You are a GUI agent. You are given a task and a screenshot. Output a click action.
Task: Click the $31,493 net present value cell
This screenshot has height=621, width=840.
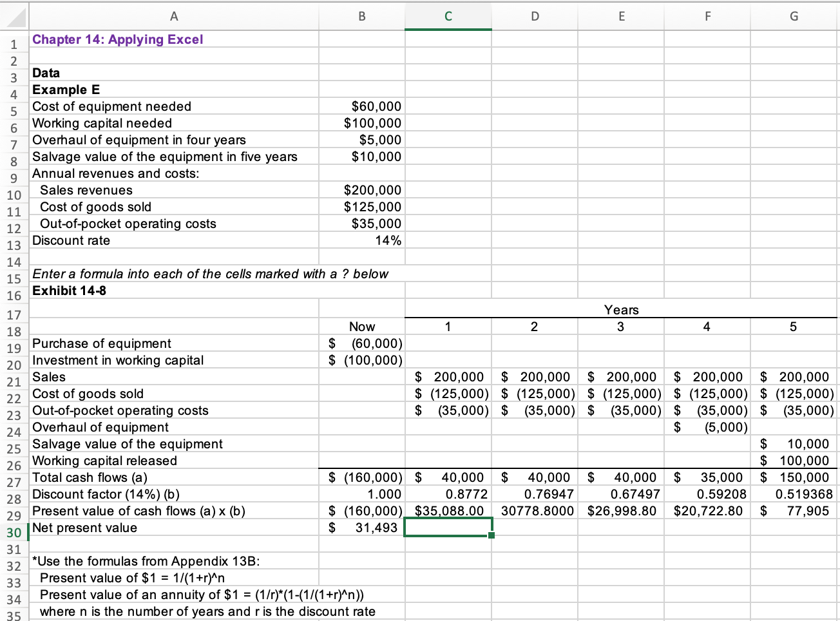tap(361, 529)
